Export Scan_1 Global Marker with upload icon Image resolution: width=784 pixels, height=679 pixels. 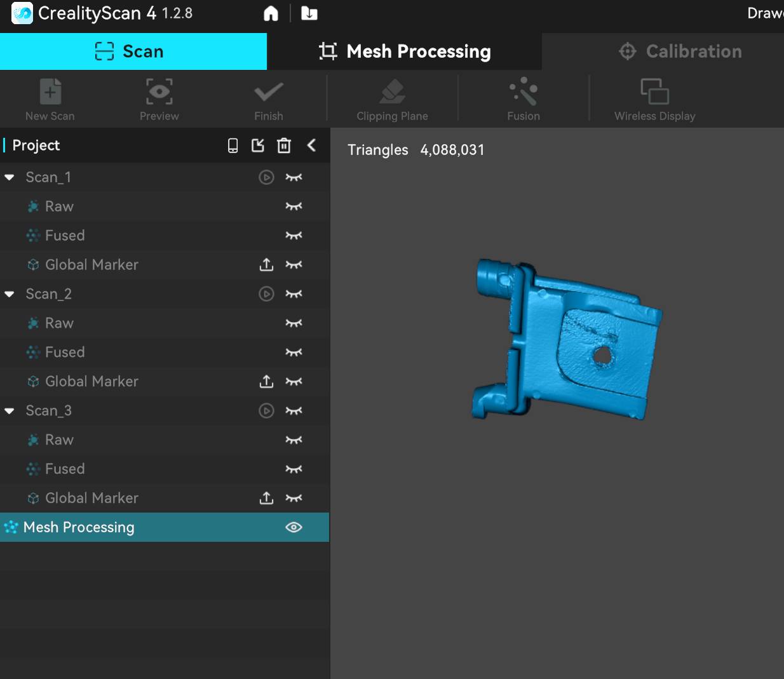pyautogui.click(x=266, y=265)
